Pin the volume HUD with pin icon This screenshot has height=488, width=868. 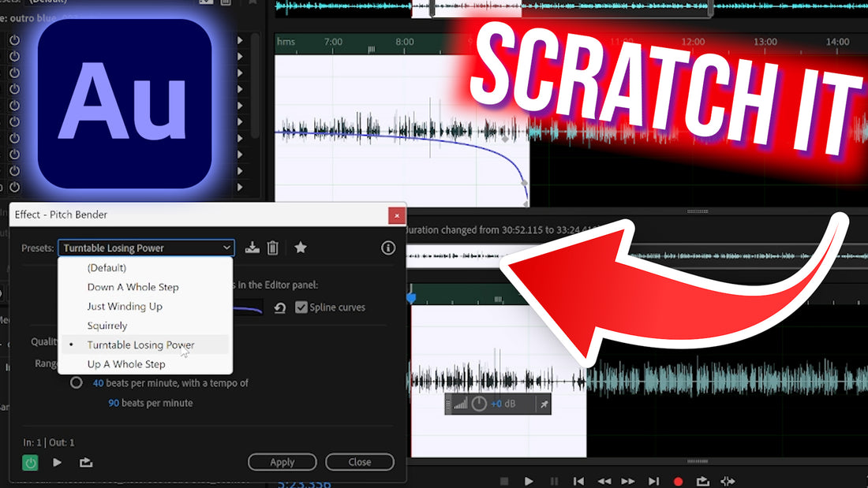(x=544, y=404)
